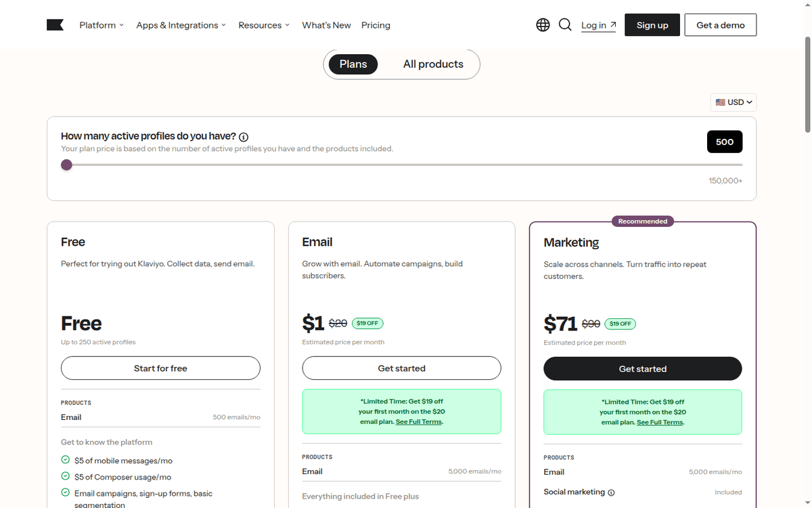The image size is (812, 508).
Task: Expand the Platform menu
Action: pos(101,25)
